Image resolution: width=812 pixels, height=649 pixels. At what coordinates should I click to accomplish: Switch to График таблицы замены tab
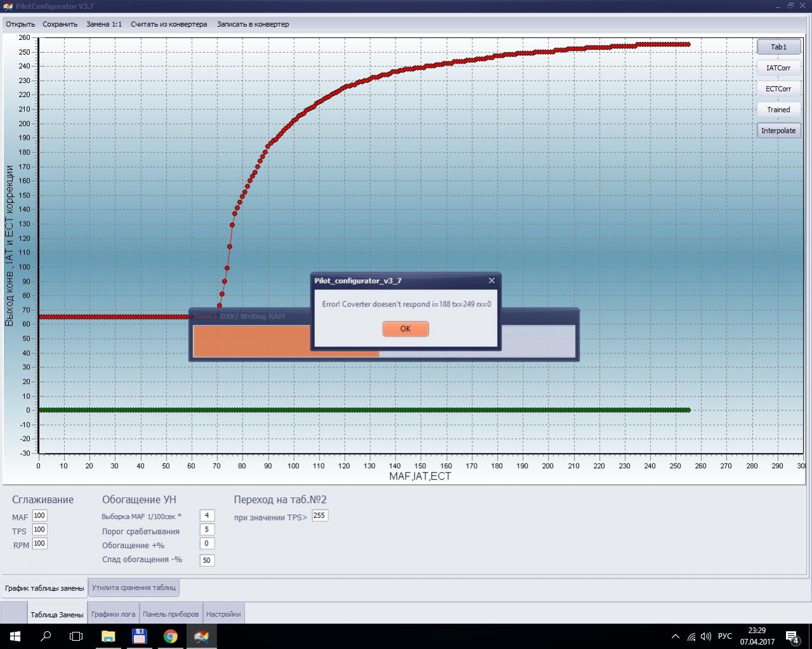point(44,588)
